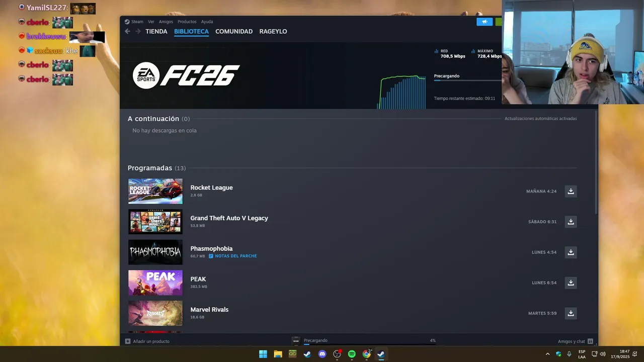644x362 pixels.
Task: Open the green infinity app in the taskbar
Action: tap(292, 354)
